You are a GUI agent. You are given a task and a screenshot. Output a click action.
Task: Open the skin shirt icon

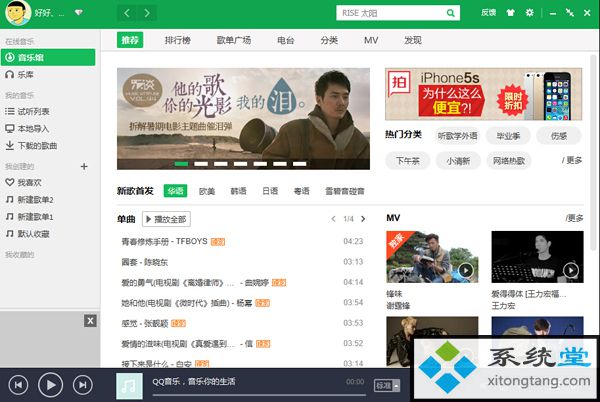coord(510,13)
